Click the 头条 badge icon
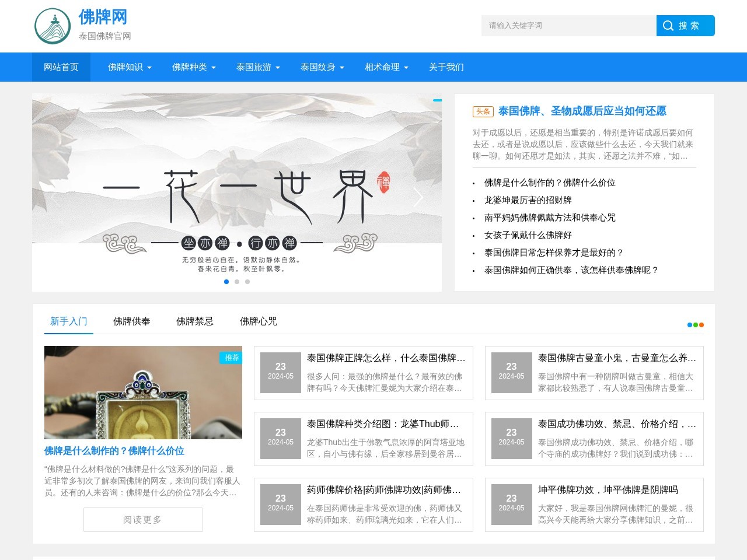Screen dimensions: 747x560 click(483, 111)
